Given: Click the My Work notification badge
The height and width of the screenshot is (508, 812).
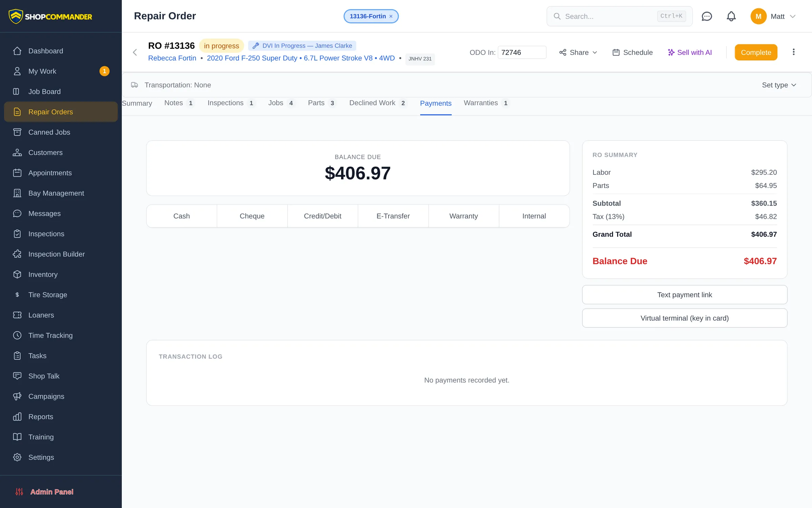Looking at the screenshot, I should pos(104,71).
